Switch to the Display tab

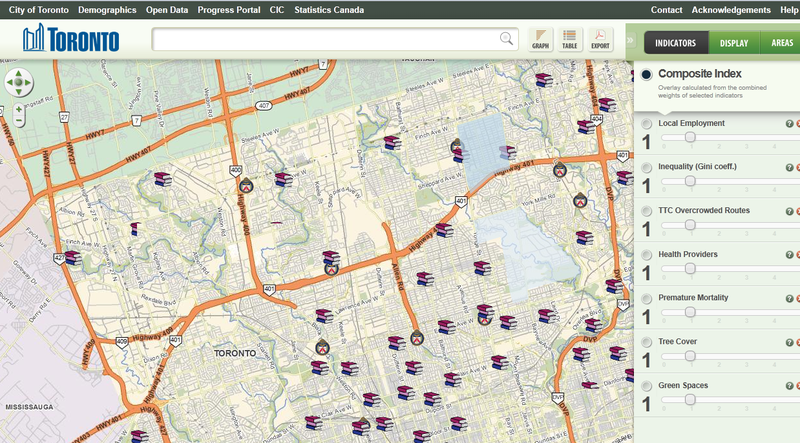pos(735,42)
